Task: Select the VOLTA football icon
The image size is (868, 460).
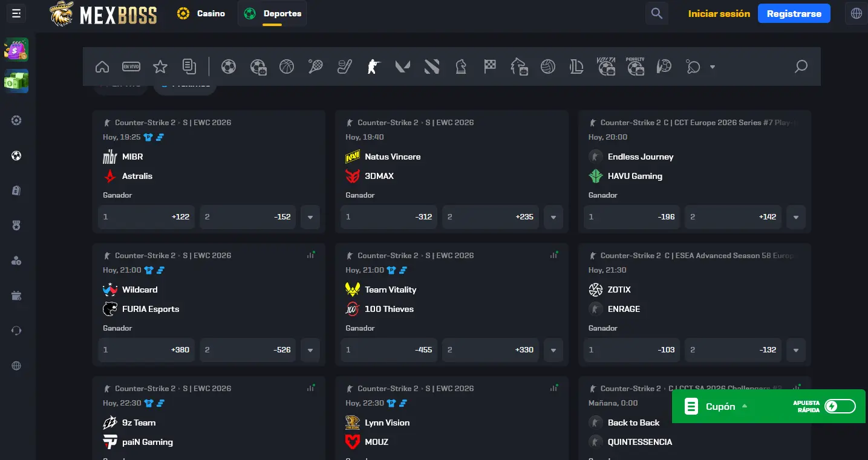Action: pos(606,66)
